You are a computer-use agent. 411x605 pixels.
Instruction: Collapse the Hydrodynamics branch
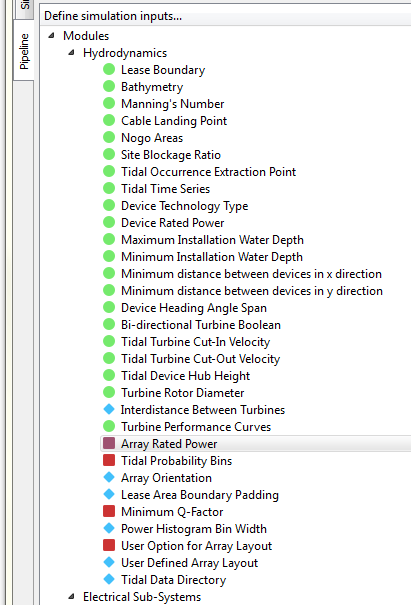click(71, 53)
